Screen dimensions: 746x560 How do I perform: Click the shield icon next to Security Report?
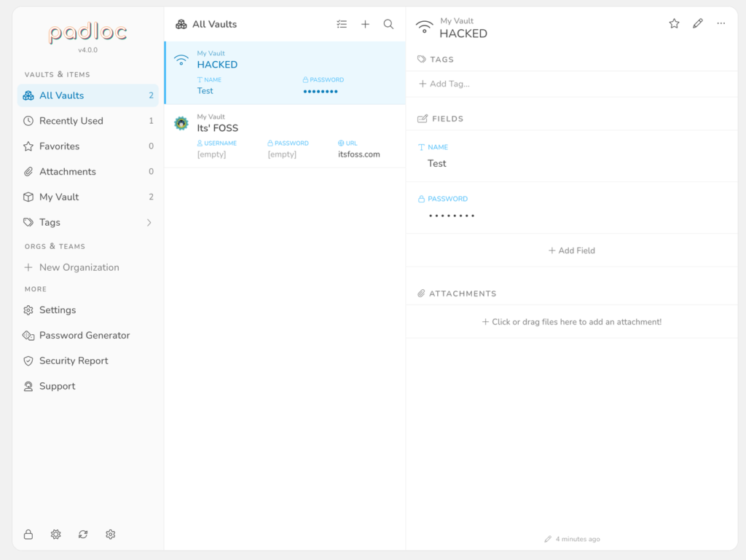28,360
